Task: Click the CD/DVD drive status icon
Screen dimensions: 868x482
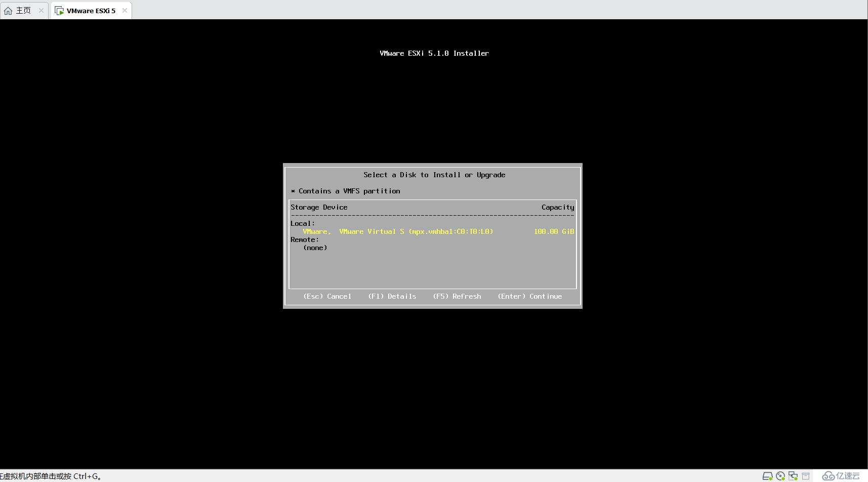Action: click(x=780, y=476)
